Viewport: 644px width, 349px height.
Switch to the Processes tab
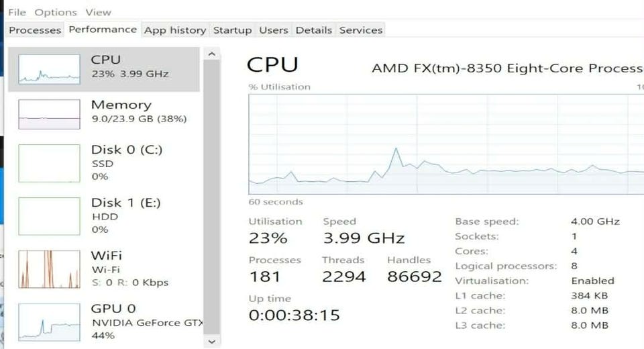35,30
